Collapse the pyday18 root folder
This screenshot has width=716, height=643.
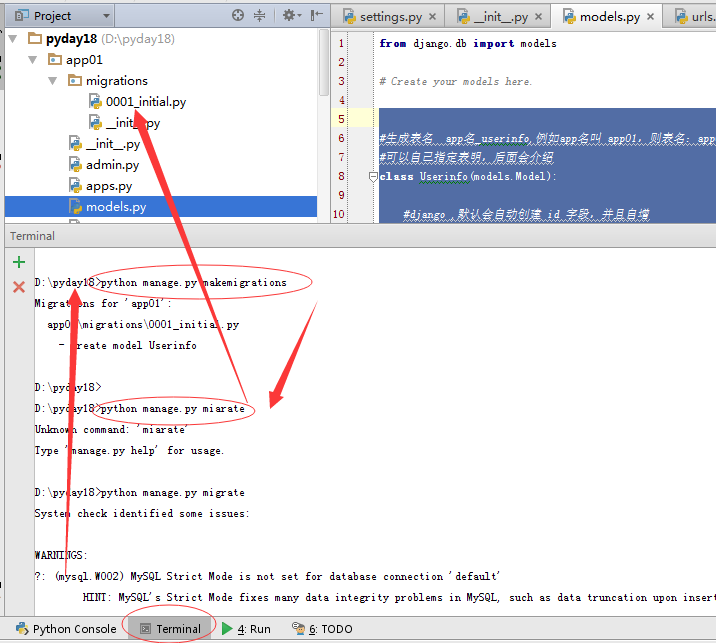click(14, 39)
